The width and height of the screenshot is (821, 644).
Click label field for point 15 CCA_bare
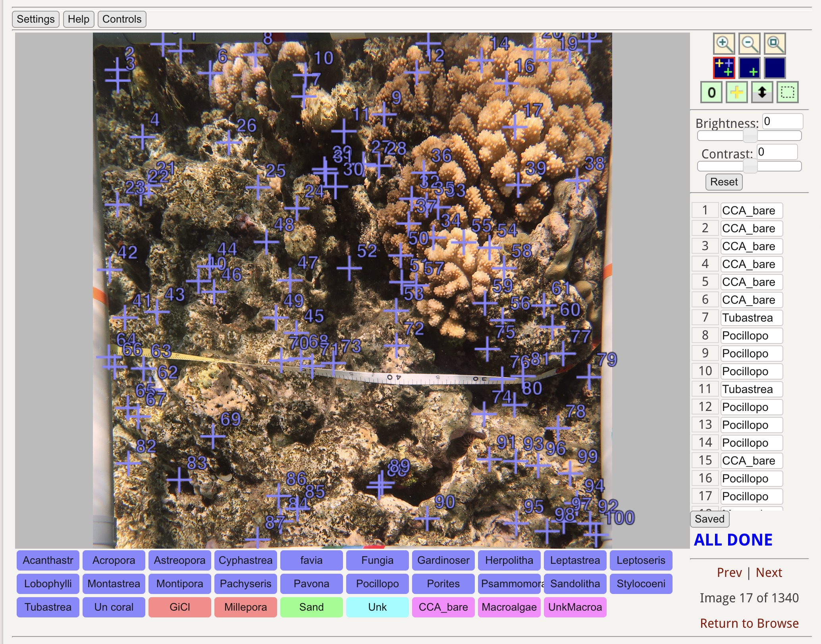751,461
